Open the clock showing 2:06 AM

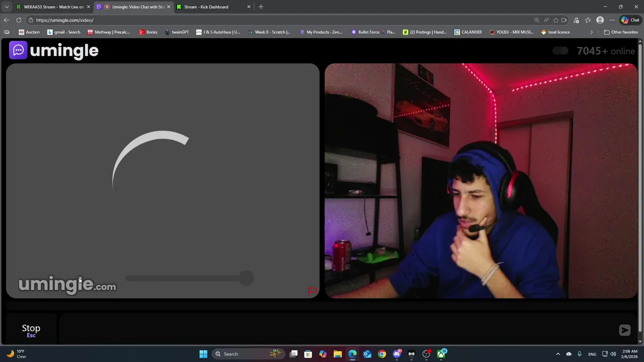pos(629,354)
